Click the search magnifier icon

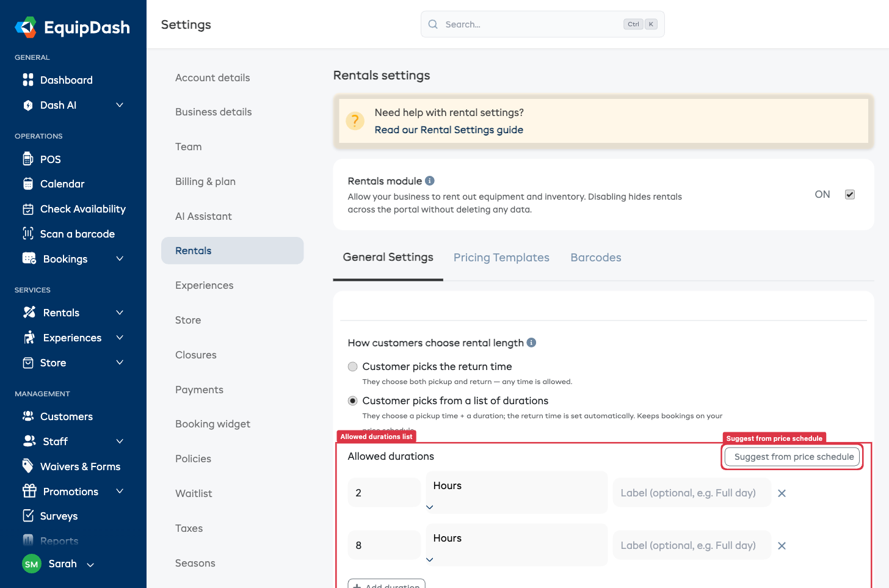point(433,24)
